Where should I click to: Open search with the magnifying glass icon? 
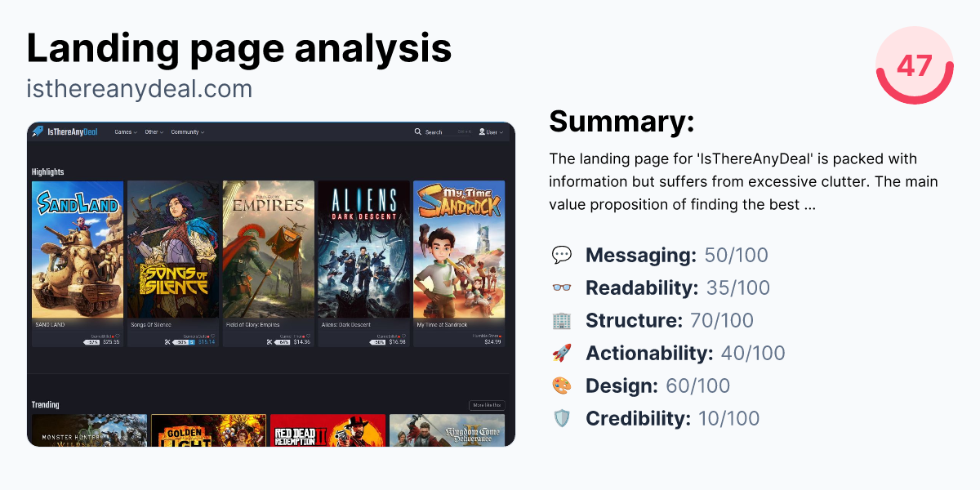click(x=417, y=131)
